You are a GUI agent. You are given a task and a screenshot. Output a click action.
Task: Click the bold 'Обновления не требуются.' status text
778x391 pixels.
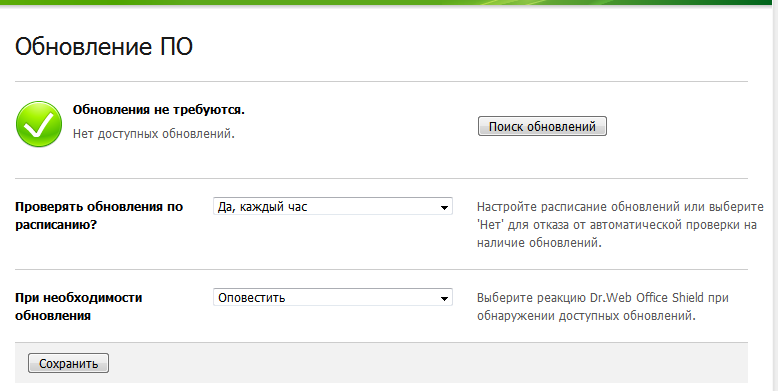point(159,110)
